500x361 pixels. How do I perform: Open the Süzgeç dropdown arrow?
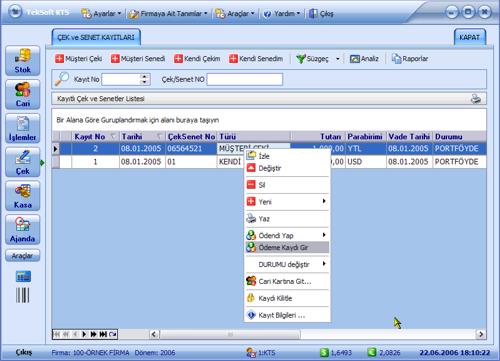338,59
